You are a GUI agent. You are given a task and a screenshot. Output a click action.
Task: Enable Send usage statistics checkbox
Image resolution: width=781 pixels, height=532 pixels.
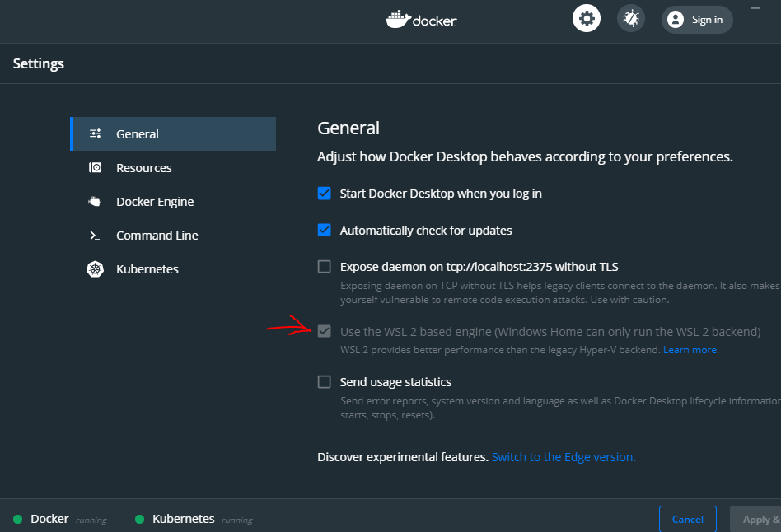coord(325,382)
